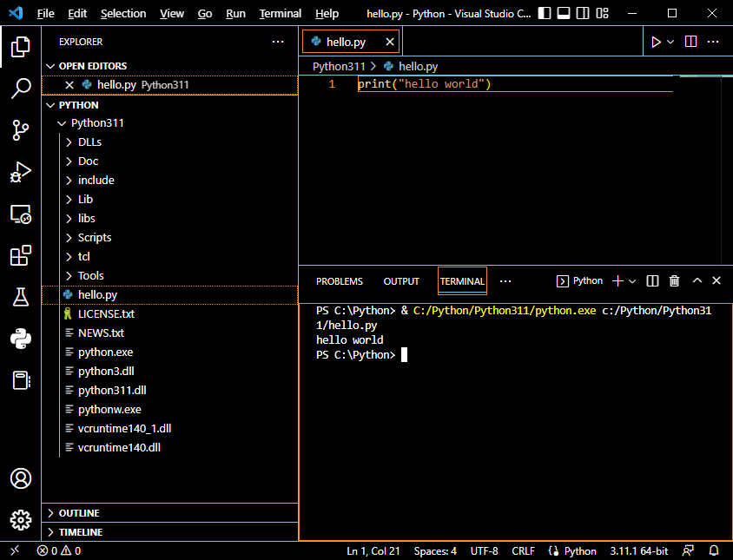Open the Source Control view

click(x=21, y=130)
